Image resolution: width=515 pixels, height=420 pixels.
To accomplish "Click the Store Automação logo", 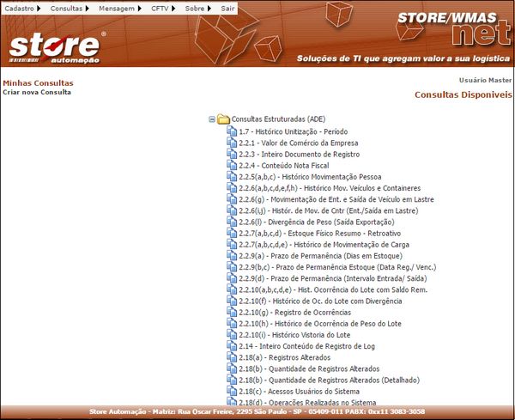I will (x=57, y=47).
